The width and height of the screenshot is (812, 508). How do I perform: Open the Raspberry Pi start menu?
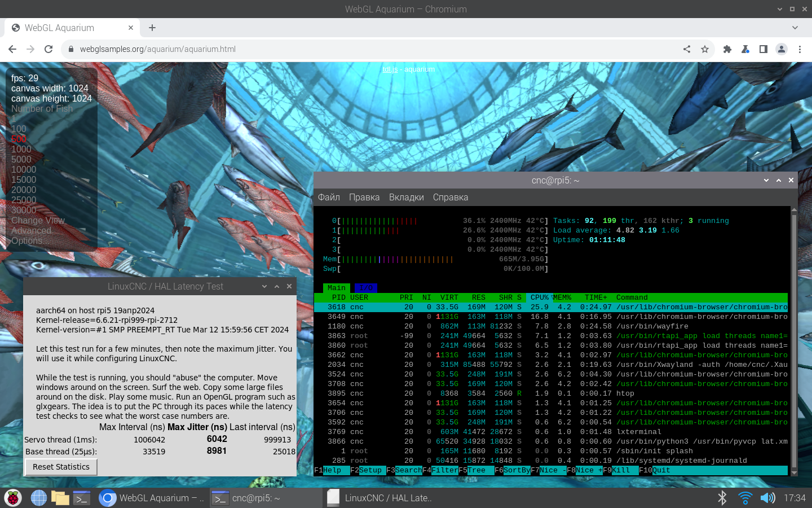(x=13, y=498)
